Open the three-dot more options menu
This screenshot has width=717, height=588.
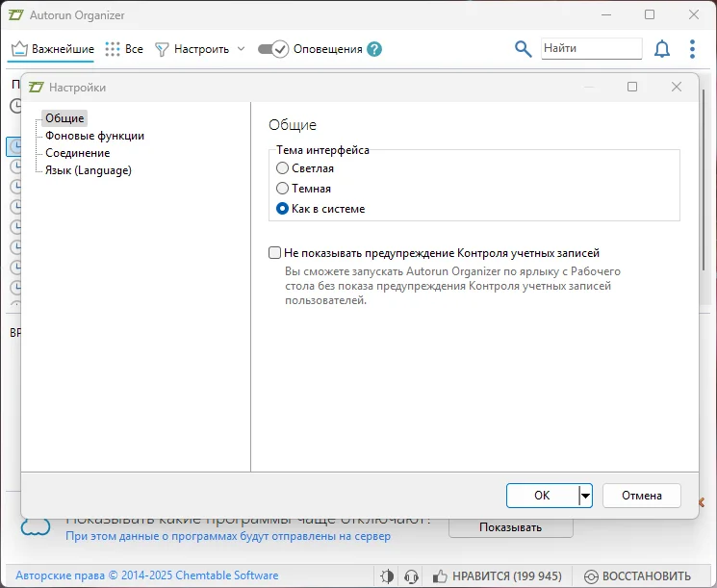pyautogui.click(x=692, y=49)
